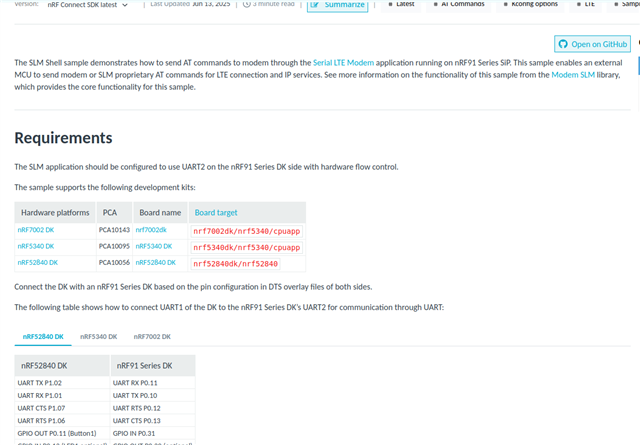Screen dimensions: 640x445
Task: Click nrf52840dk/nrf52840 board target code
Action: coord(236,264)
